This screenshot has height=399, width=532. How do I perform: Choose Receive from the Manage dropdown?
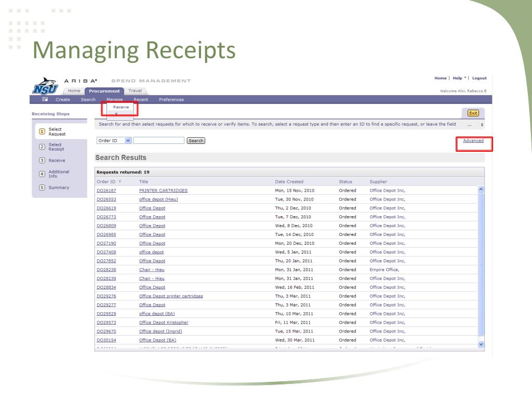(x=121, y=107)
